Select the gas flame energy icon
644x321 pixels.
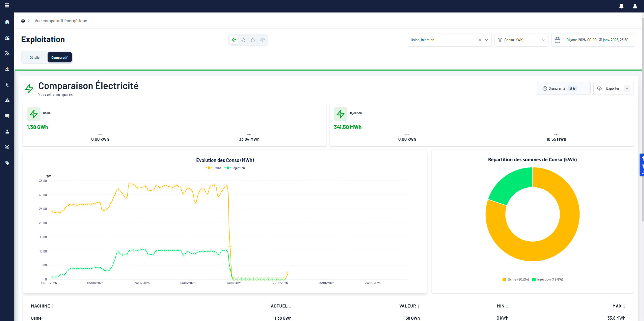(x=243, y=40)
